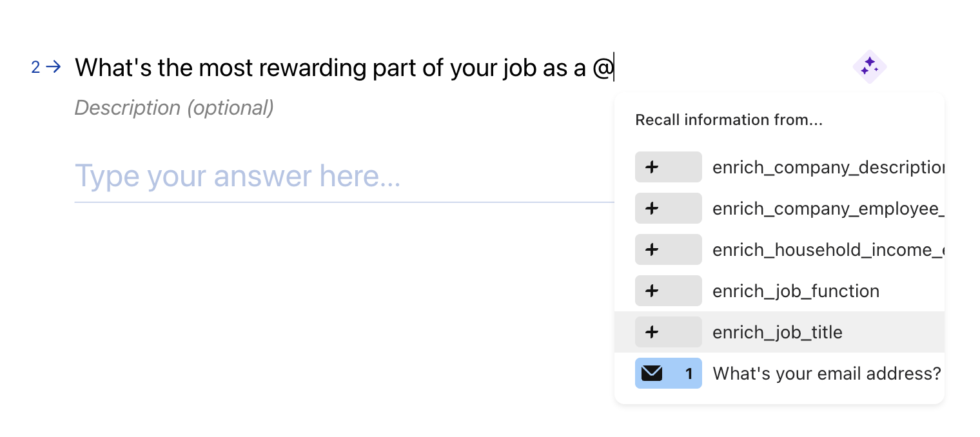Click the number 1 on email badge
Image resolution: width=980 pixels, height=437 pixels.
tap(689, 374)
